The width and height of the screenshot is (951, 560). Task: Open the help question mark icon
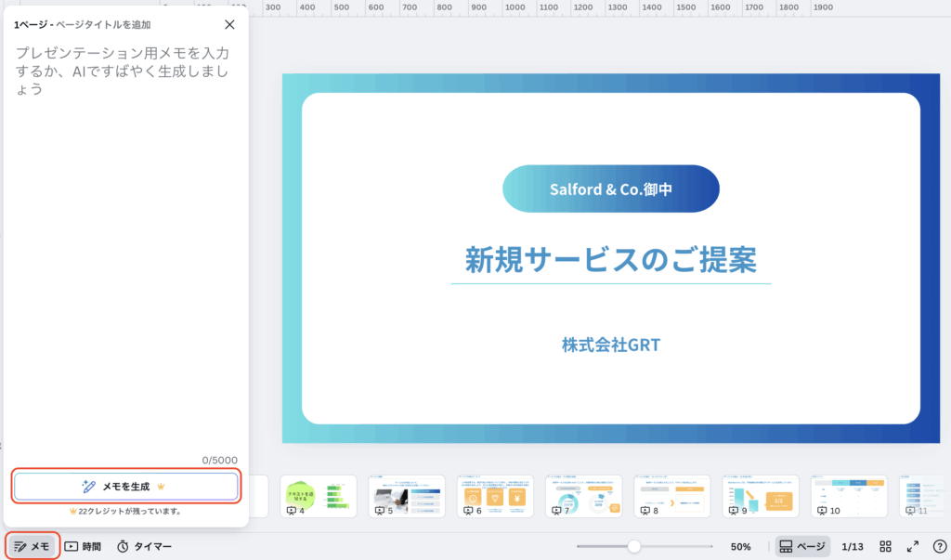pyautogui.click(x=939, y=546)
